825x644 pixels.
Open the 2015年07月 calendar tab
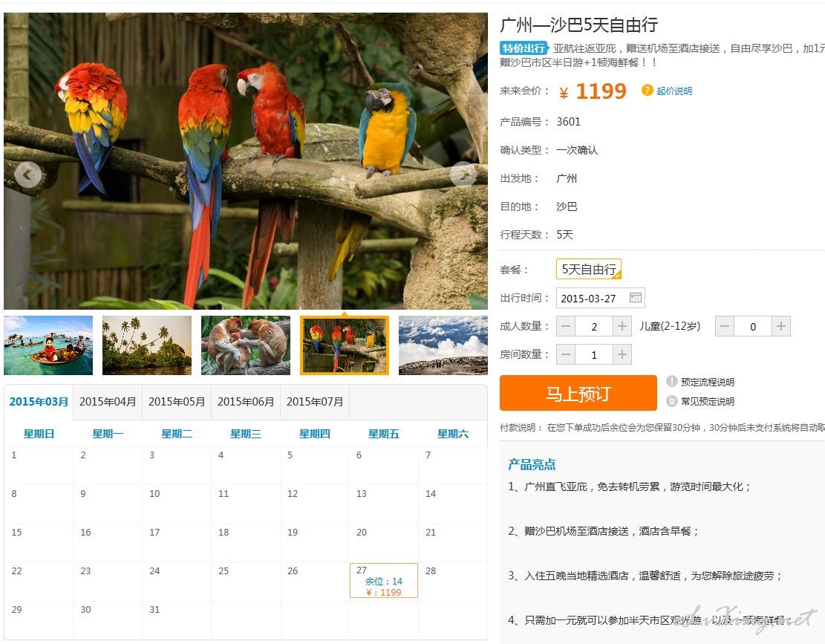315,402
